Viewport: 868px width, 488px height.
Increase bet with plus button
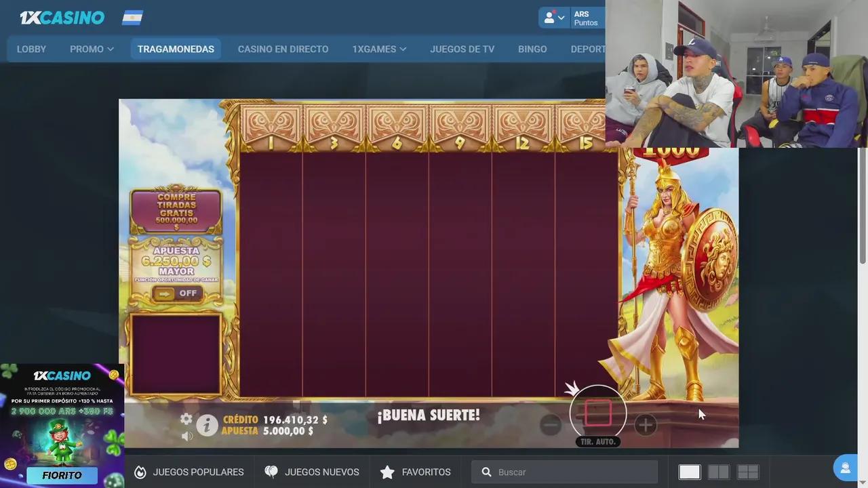pyautogui.click(x=645, y=425)
